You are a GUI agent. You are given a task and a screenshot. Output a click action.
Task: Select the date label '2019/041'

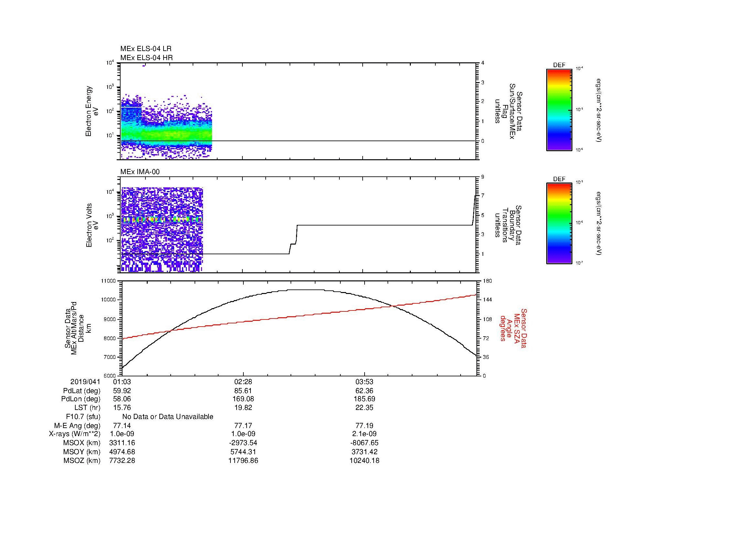[x=85, y=382]
